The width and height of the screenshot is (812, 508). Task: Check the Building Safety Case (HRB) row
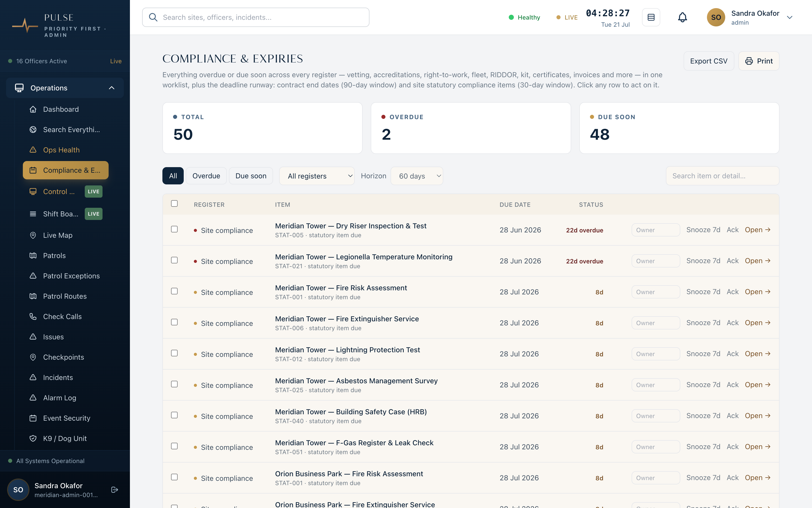coord(174,415)
